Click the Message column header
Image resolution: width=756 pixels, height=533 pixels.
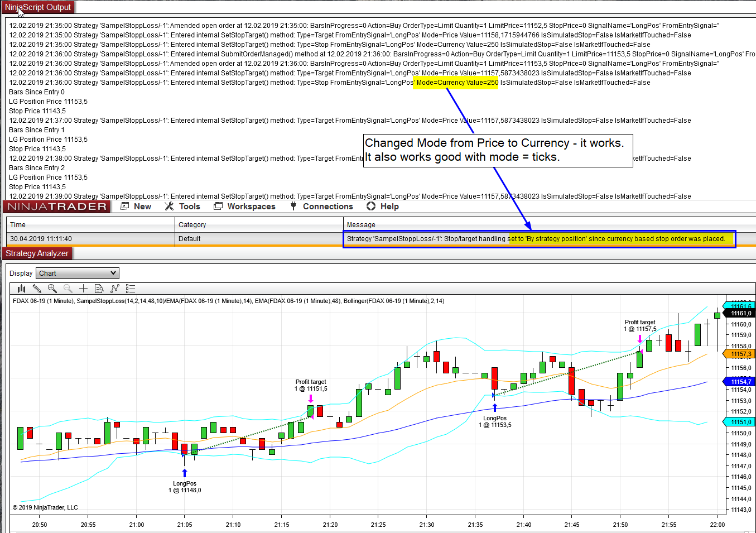click(549, 225)
